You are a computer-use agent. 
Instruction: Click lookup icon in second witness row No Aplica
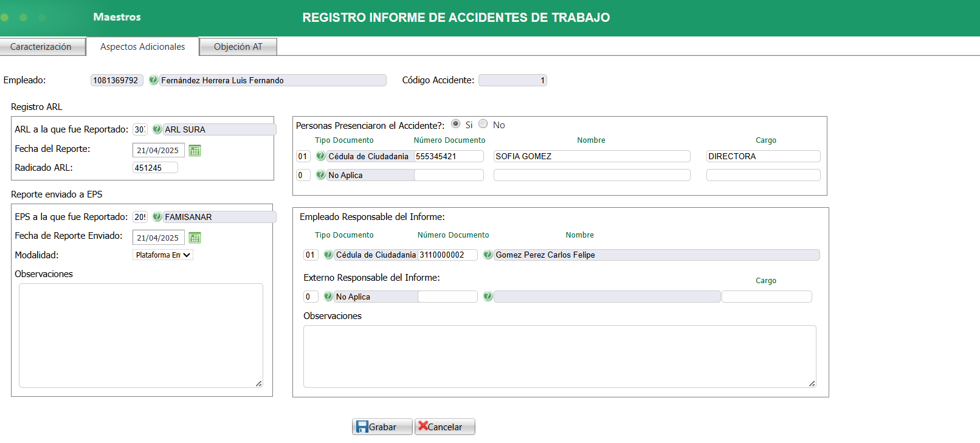pyautogui.click(x=320, y=175)
